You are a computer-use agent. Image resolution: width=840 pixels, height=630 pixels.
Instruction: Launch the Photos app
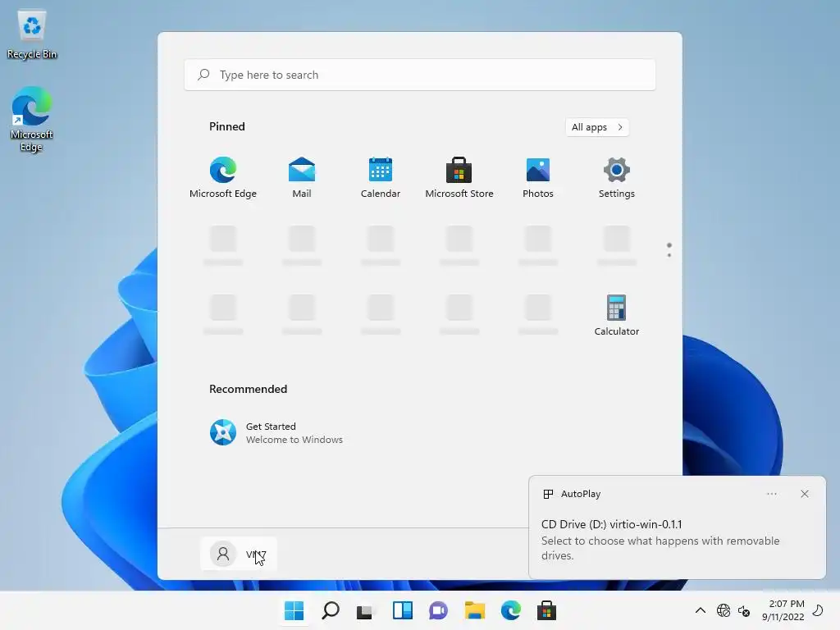[538, 178]
